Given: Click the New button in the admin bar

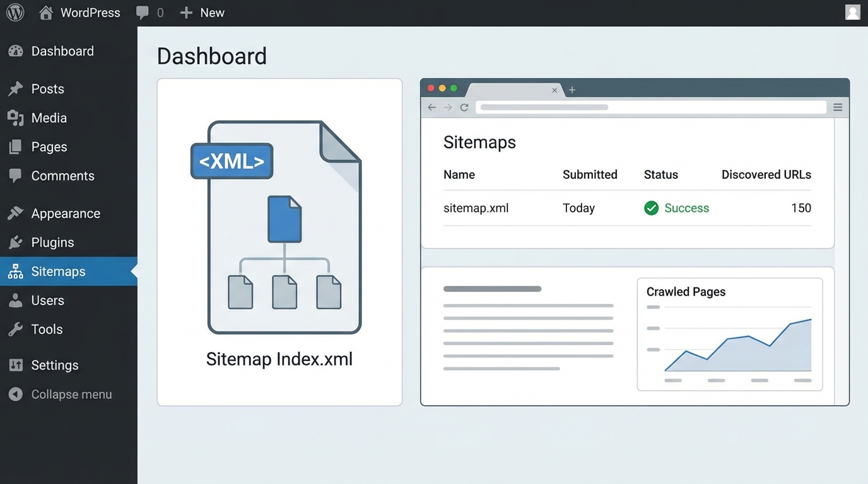Looking at the screenshot, I should tap(202, 12).
